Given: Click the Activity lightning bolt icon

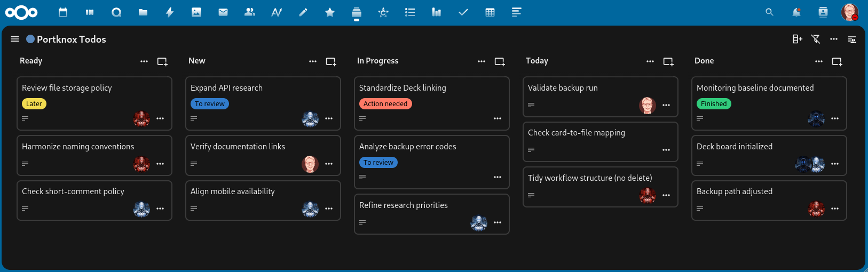Looking at the screenshot, I should point(170,12).
